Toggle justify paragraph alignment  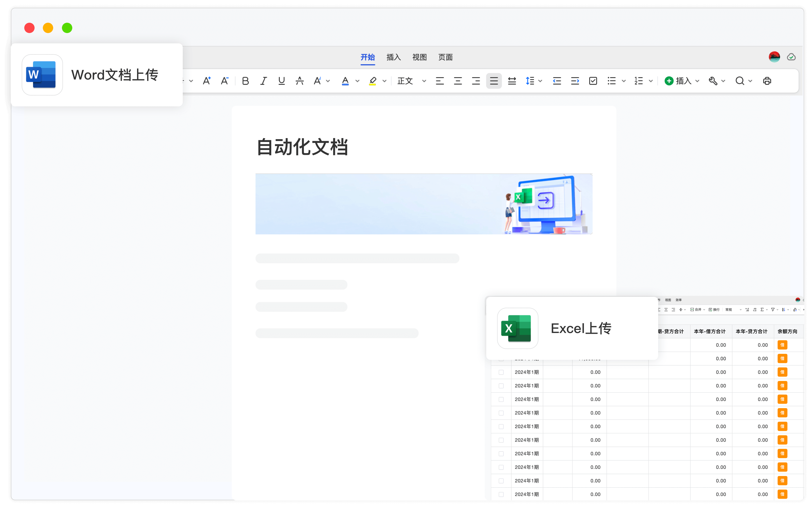[x=493, y=81]
